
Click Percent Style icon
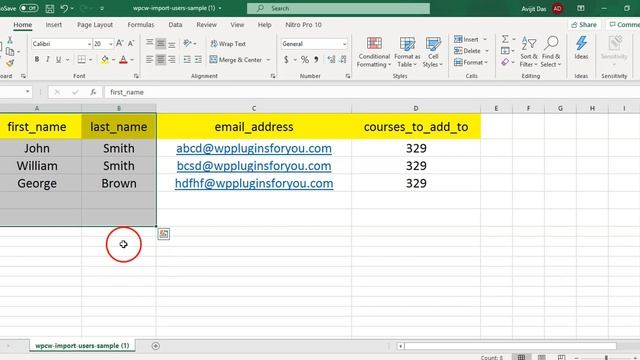pyautogui.click(x=304, y=60)
